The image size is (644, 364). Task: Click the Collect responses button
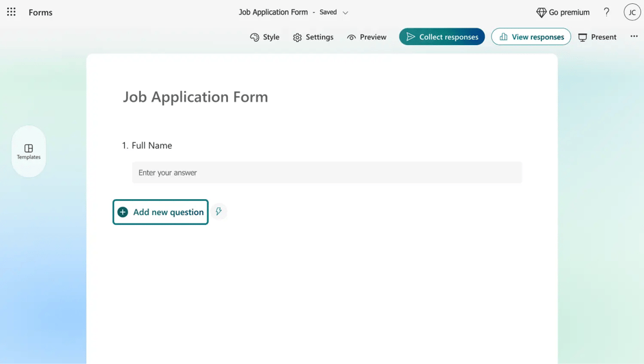tap(442, 37)
